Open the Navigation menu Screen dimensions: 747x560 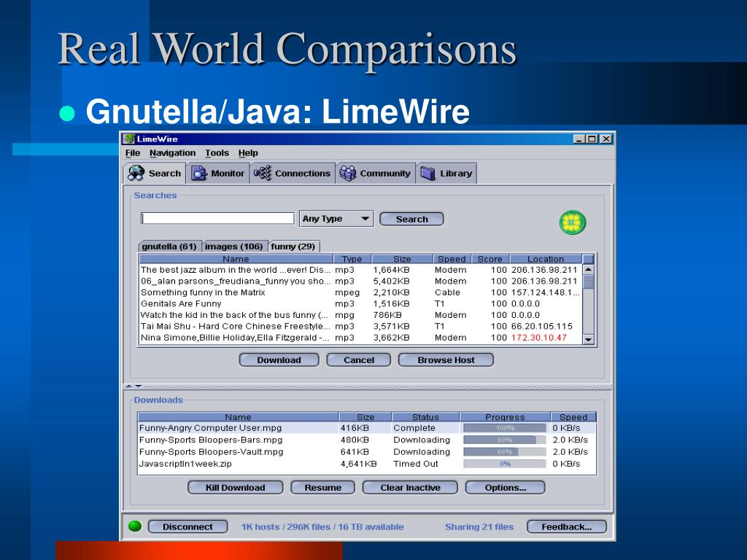coord(172,153)
